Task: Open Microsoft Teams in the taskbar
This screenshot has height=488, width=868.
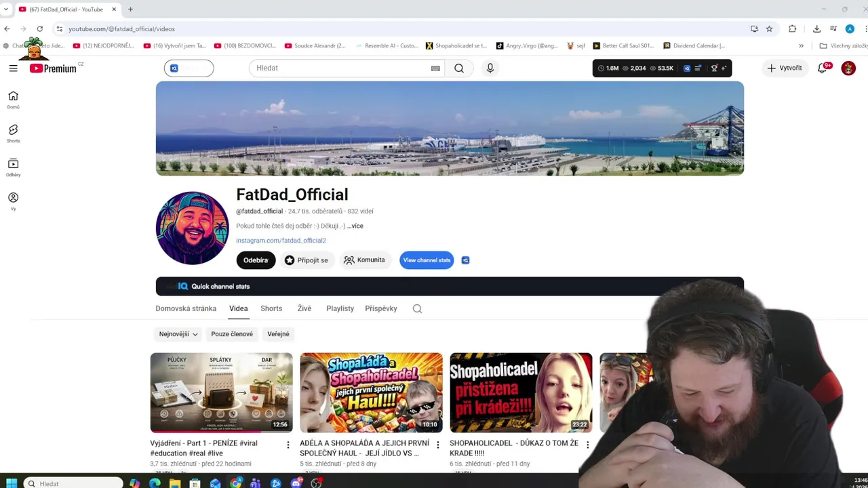Action: [x=256, y=483]
